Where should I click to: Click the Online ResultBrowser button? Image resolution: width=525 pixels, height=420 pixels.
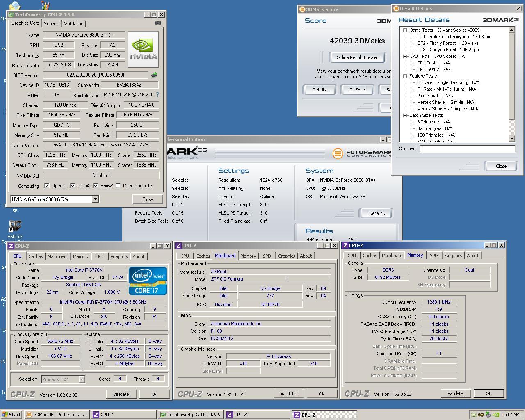coord(357,57)
